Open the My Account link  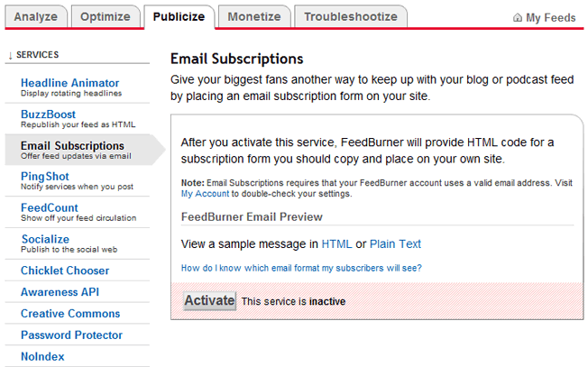(x=205, y=194)
